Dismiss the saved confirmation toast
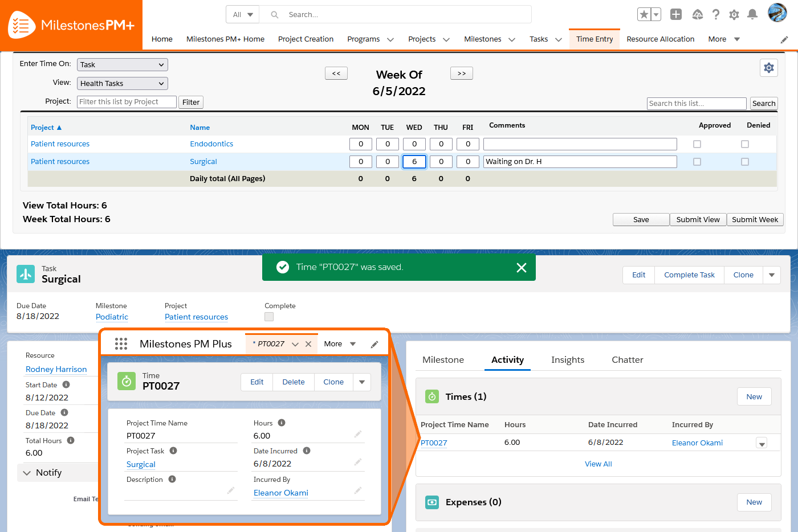The width and height of the screenshot is (798, 532). coord(521,268)
